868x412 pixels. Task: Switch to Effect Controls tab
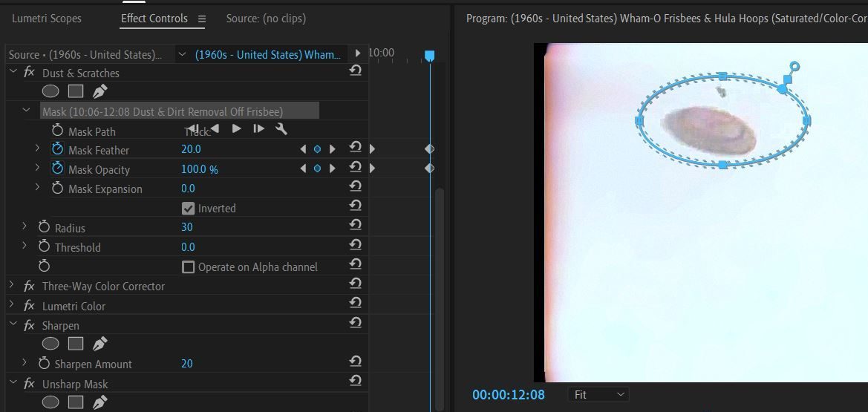[154, 19]
